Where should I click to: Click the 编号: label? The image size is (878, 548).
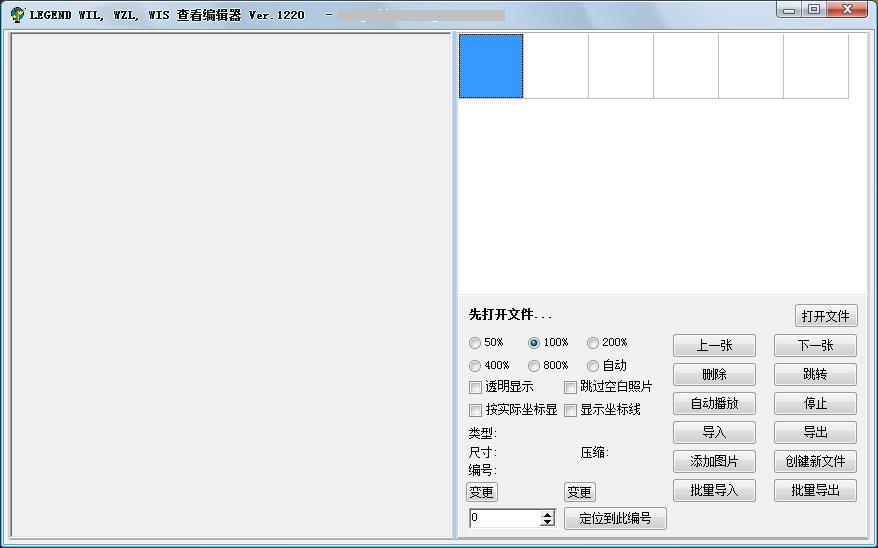pyautogui.click(x=483, y=470)
